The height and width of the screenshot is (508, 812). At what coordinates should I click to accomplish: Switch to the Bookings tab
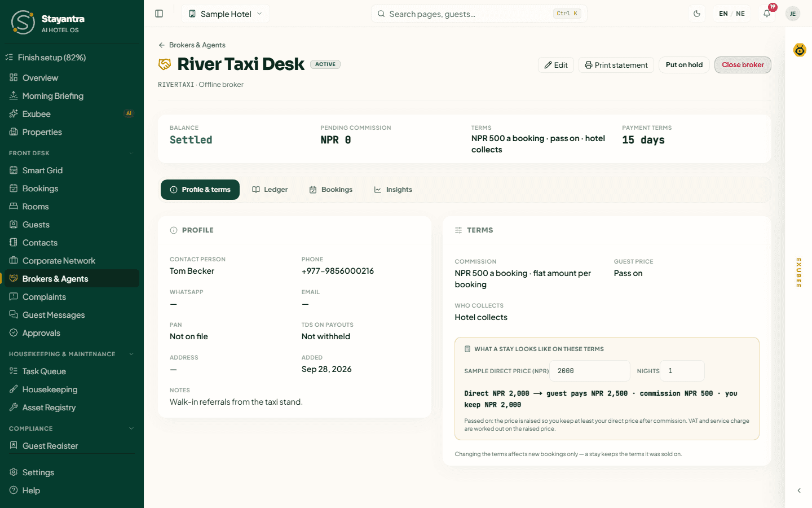click(x=331, y=190)
